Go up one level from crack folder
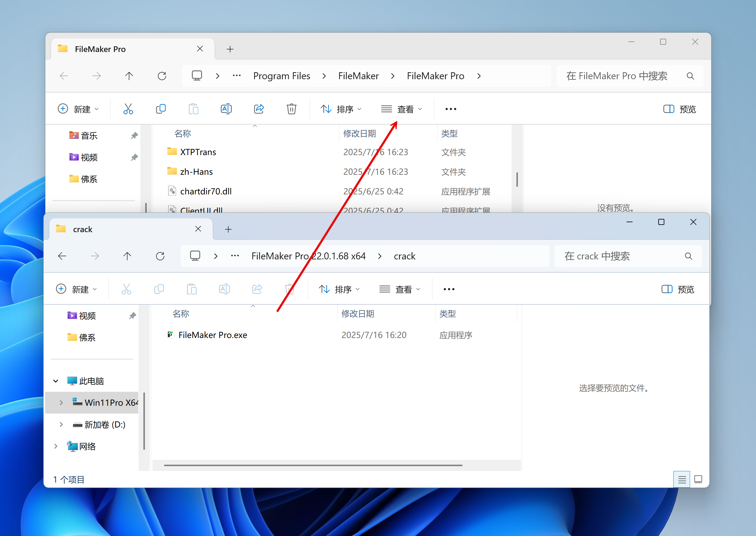 tap(127, 256)
